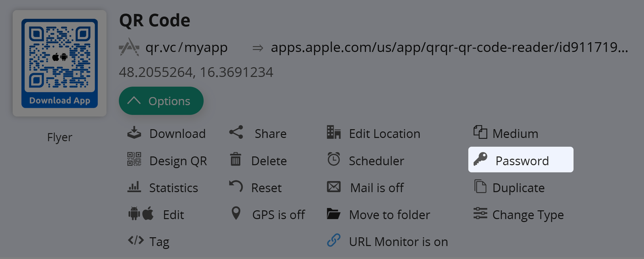Viewport: 644px width, 259px height.
Task: Open the Move to folder option
Action: coord(389,215)
